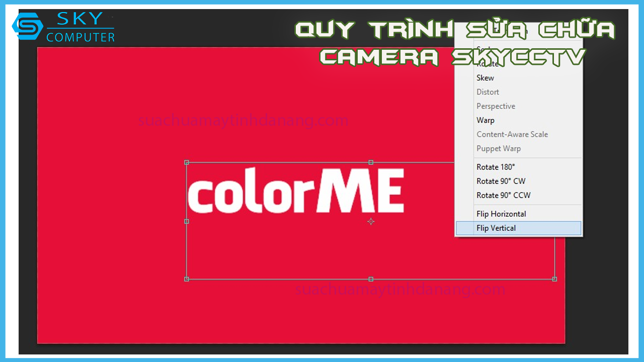The height and width of the screenshot is (362, 644).
Task: Choose the Perspective transform option
Action: pyautogui.click(x=496, y=106)
